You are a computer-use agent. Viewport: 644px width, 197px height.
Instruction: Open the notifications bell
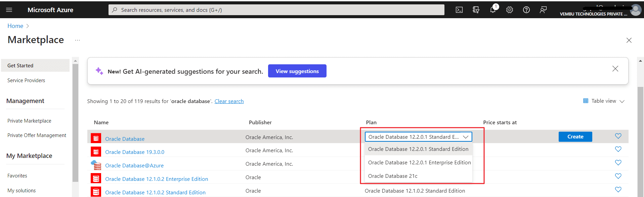(493, 10)
